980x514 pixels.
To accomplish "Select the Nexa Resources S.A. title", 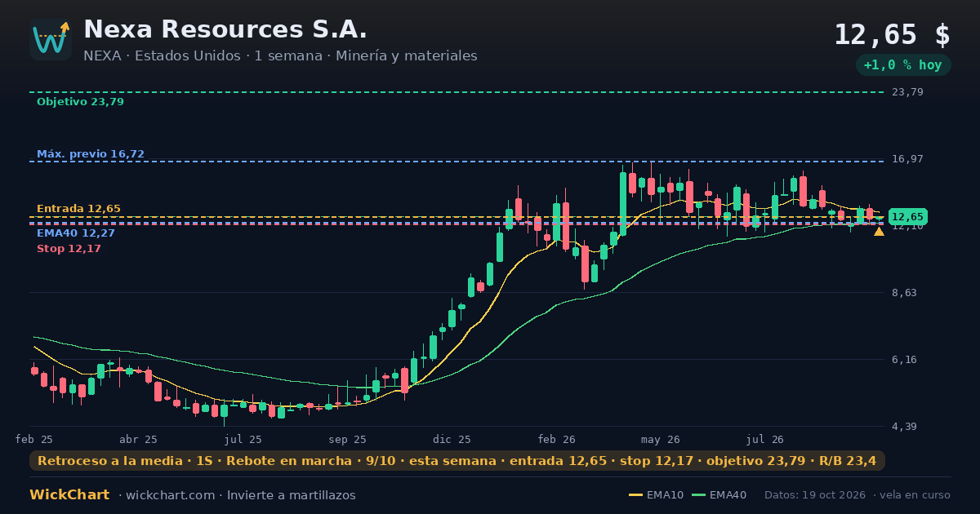I will [x=225, y=29].
